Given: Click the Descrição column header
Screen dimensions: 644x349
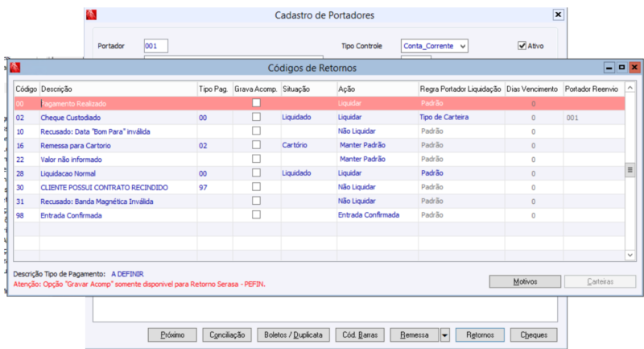Looking at the screenshot, I should coord(118,89).
